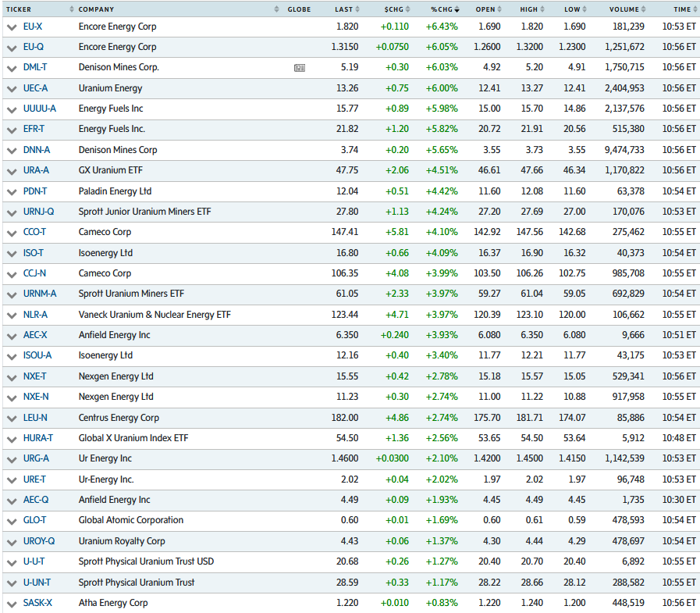Viewport: 700px width, 613px height.
Task: Sort by Time column header
Action: [686, 9]
